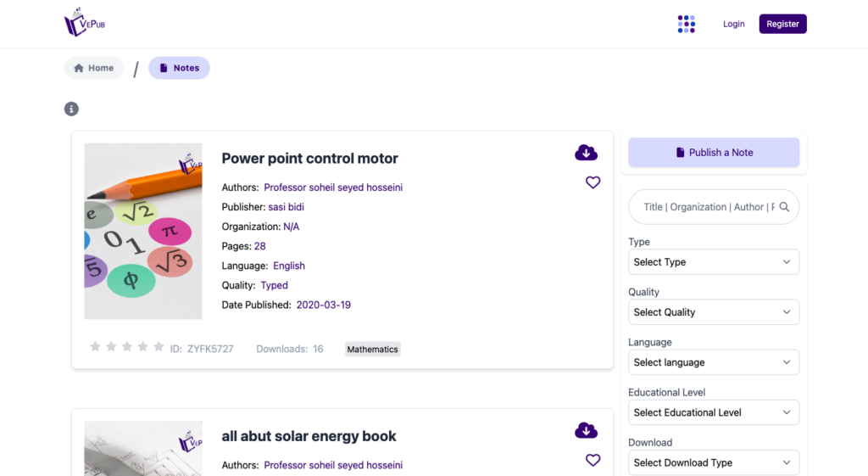Expand the Select Educational Level dropdown
868x476 pixels.
coord(713,412)
